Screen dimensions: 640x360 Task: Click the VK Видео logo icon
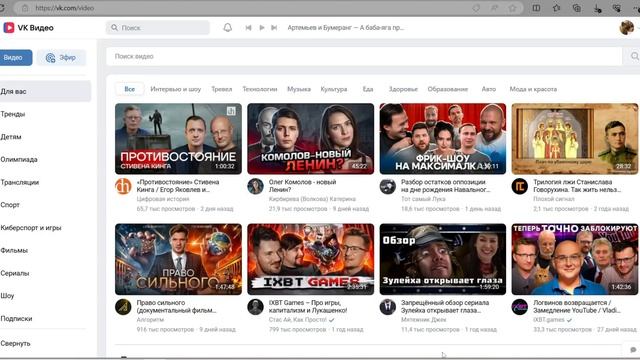[9, 28]
